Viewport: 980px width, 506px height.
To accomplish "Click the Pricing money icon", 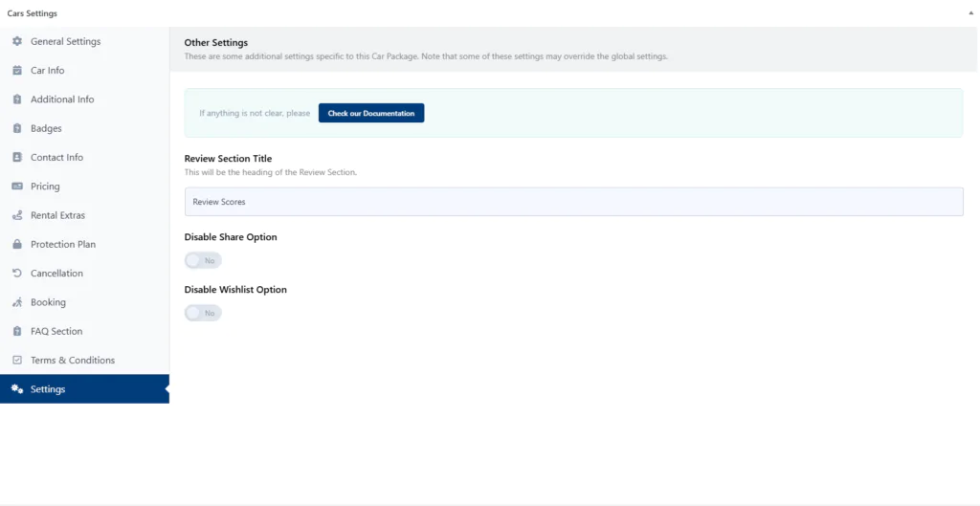I will [x=17, y=187].
